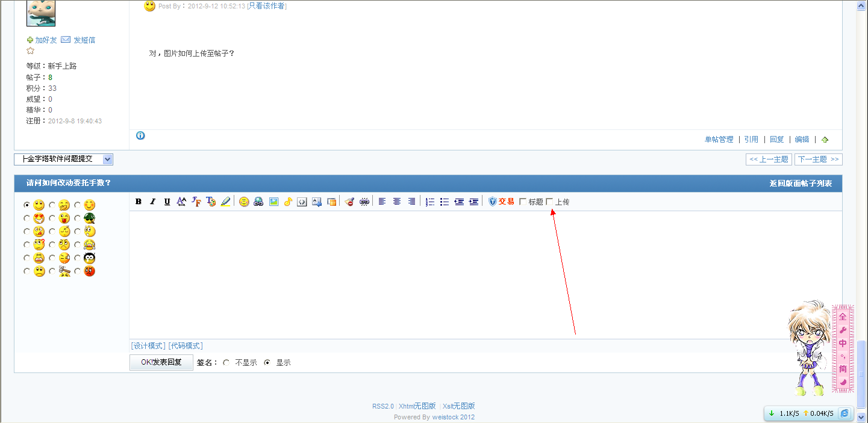Click 加好友 add friend link
Screen dimensions: 868x423
click(x=46, y=40)
